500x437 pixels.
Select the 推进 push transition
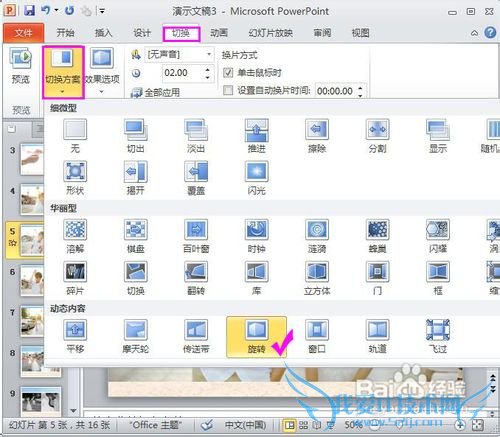point(257,137)
